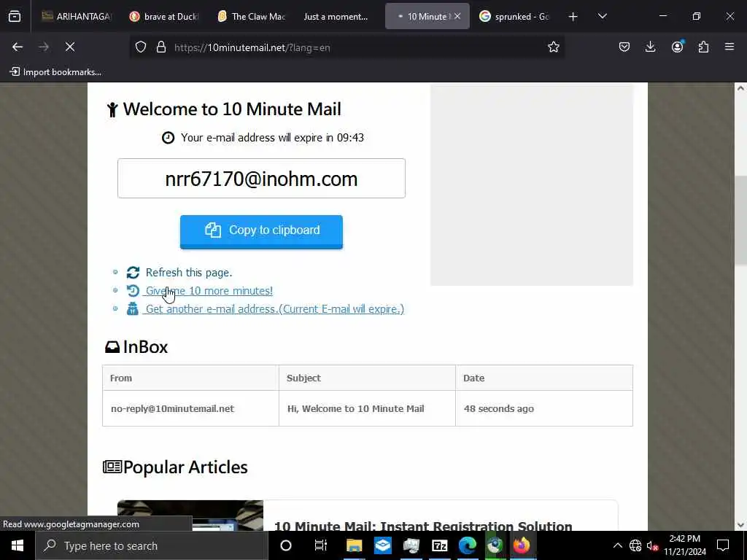Open tracking protection shield icon

[x=141, y=47]
